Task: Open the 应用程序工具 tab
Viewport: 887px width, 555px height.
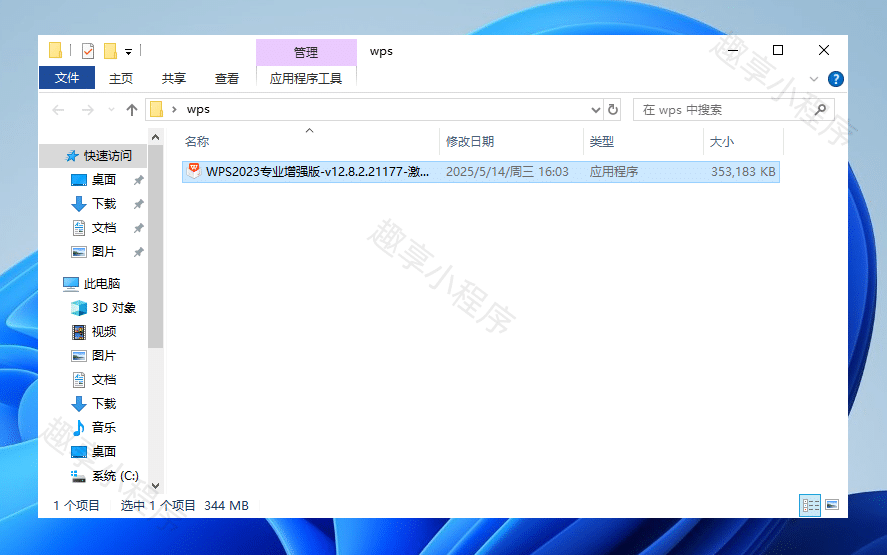Action: coord(306,78)
